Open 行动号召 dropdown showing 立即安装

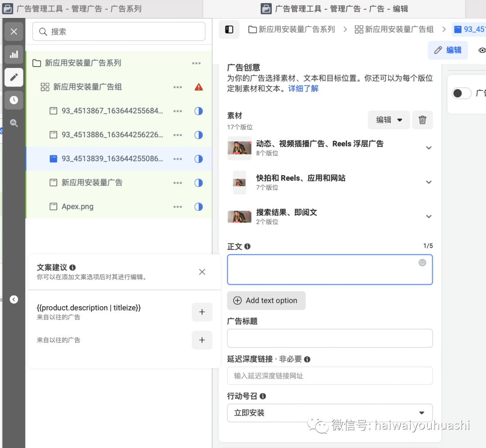329,413
